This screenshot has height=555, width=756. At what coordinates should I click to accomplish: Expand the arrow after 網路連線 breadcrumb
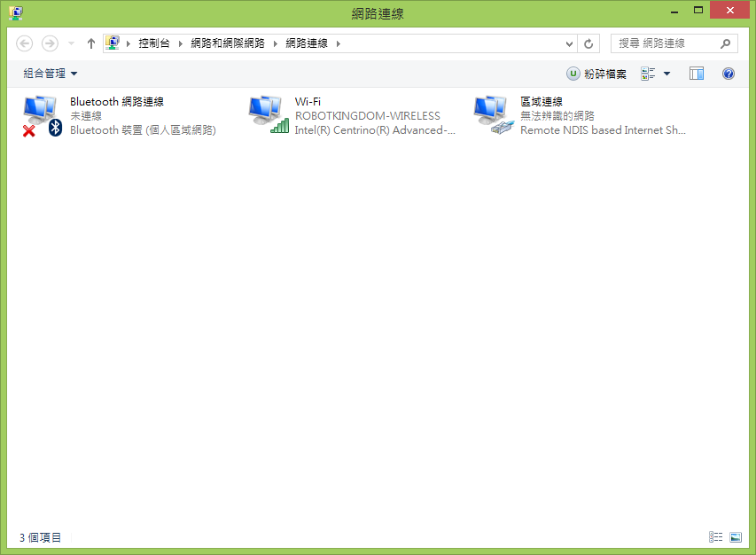(339, 43)
